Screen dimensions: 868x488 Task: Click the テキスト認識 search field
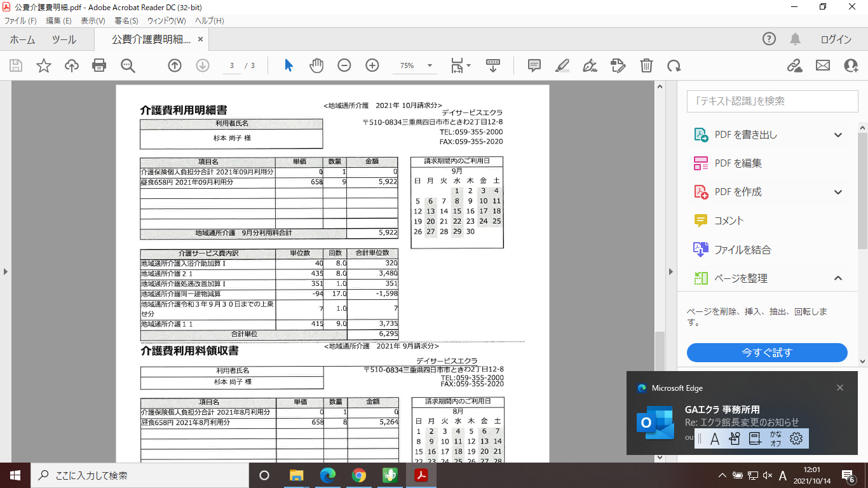(x=772, y=101)
